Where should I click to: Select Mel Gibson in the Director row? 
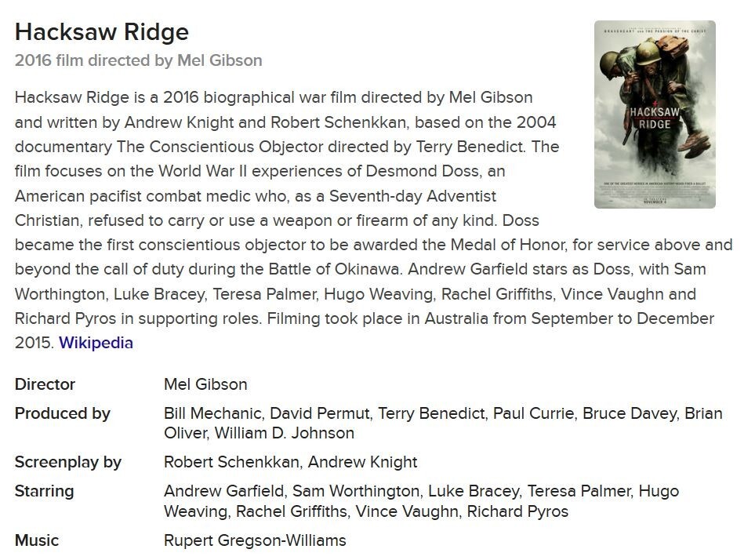pos(205,384)
